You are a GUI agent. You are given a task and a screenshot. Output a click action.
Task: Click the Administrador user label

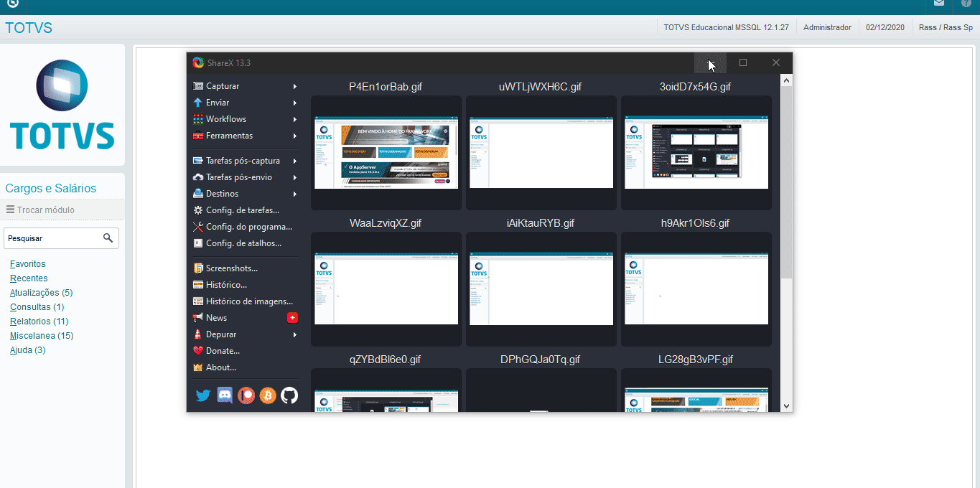point(827,27)
